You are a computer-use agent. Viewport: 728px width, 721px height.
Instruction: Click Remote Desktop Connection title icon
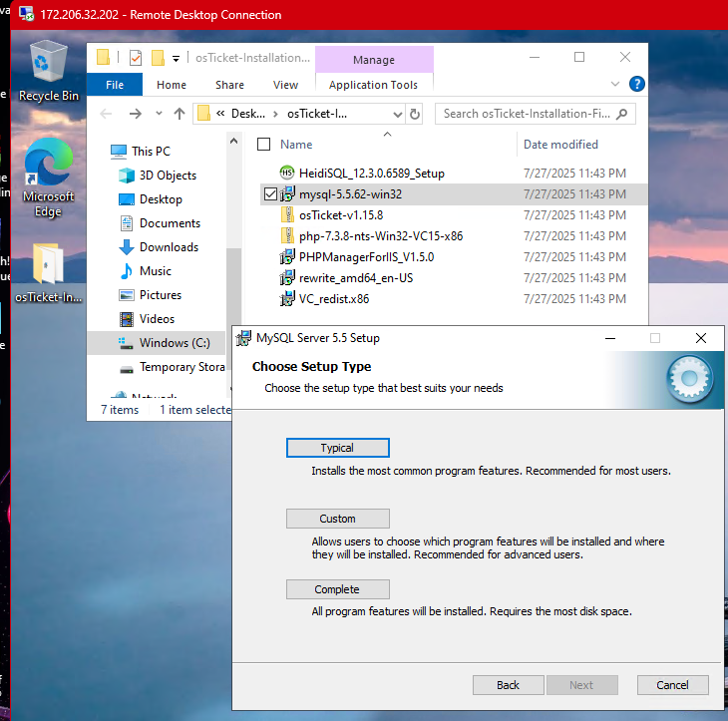[x=27, y=14]
